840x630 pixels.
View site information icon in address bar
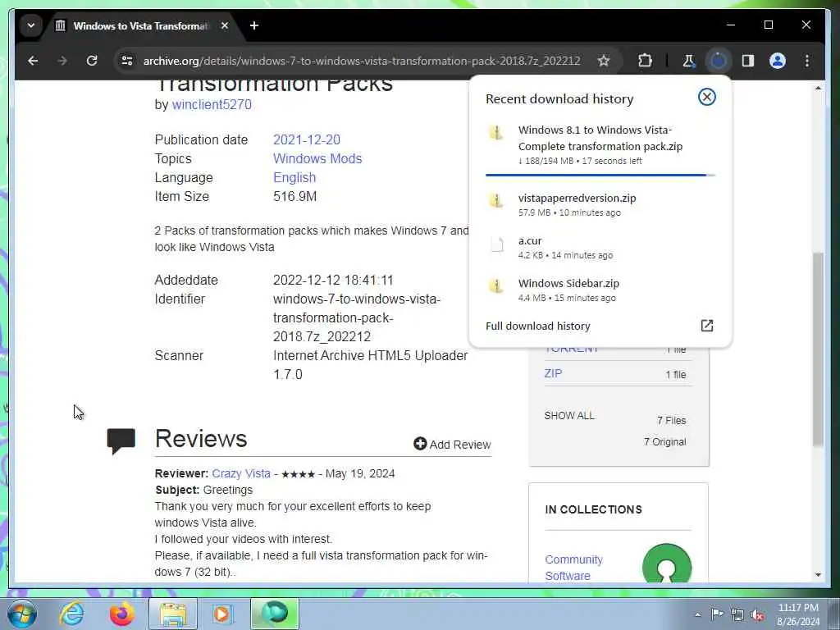[127, 61]
